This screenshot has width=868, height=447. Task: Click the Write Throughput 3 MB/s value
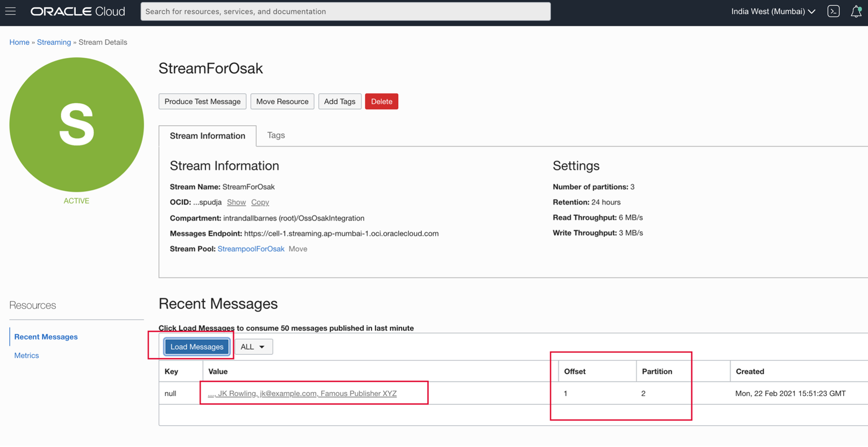[x=631, y=233]
